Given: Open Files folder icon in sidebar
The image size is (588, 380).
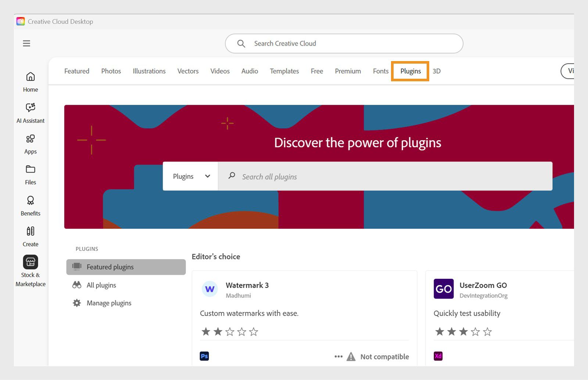Looking at the screenshot, I should tap(31, 169).
